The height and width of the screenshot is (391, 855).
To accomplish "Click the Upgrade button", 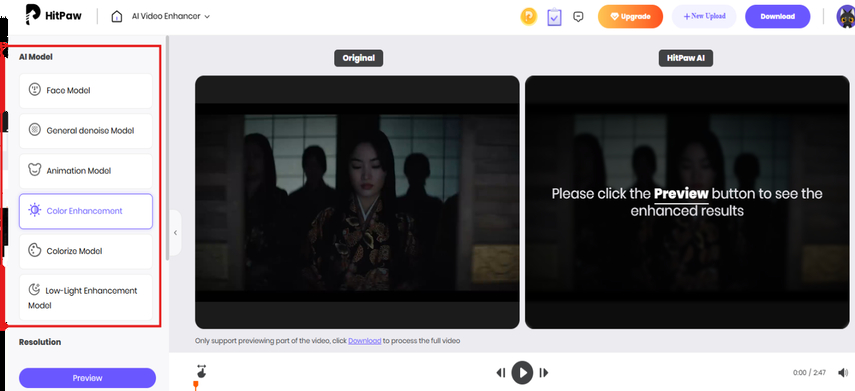I will click(x=630, y=16).
